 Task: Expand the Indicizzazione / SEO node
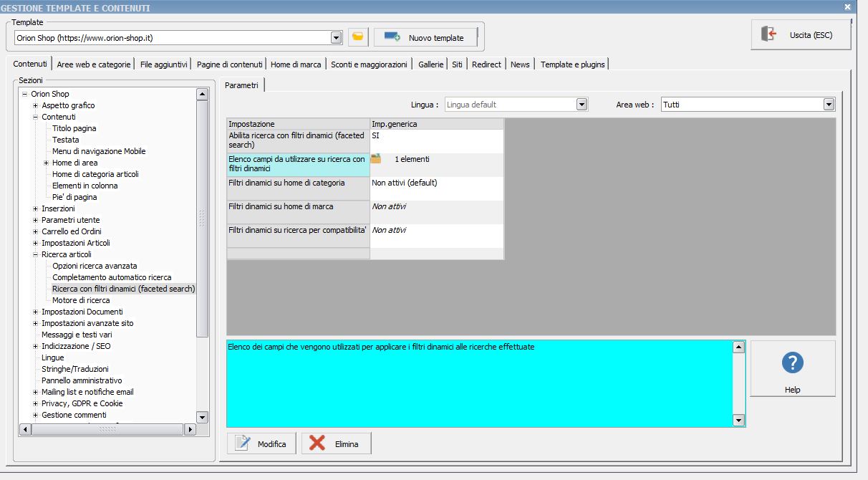coord(35,346)
